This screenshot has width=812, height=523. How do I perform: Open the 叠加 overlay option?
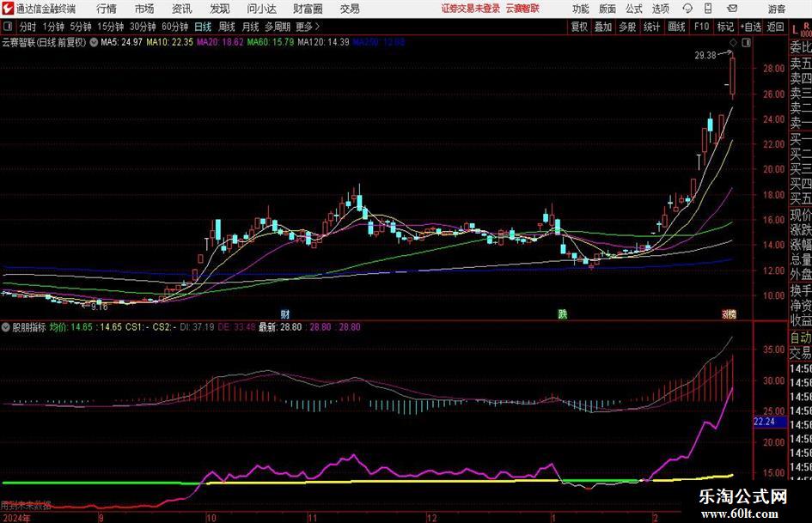(603, 27)
